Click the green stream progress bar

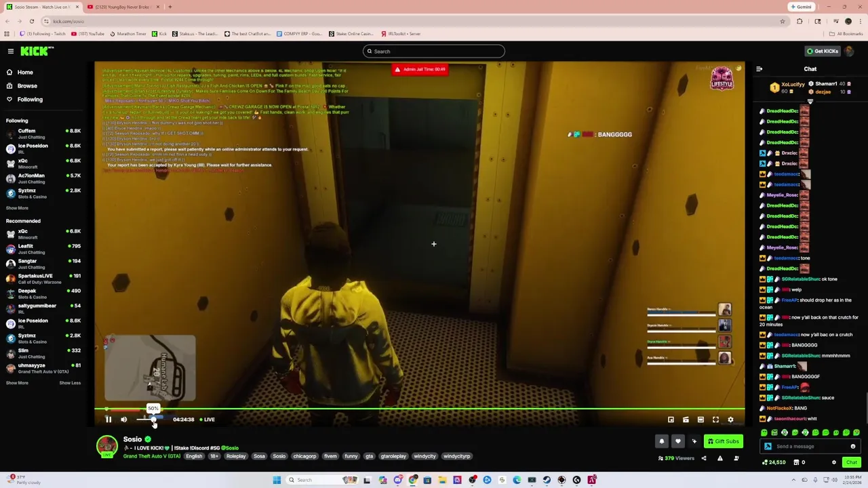point(420,409)
